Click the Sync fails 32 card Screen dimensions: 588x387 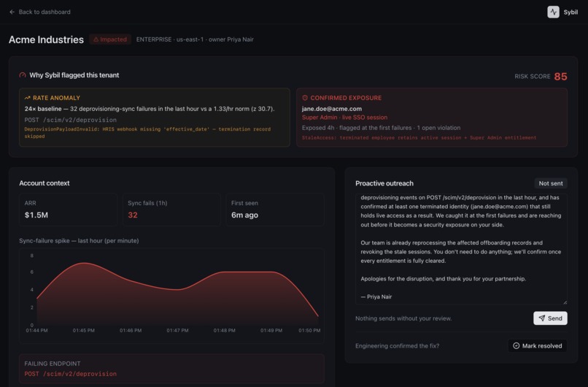pyautogui.click(x=171, y=210)
